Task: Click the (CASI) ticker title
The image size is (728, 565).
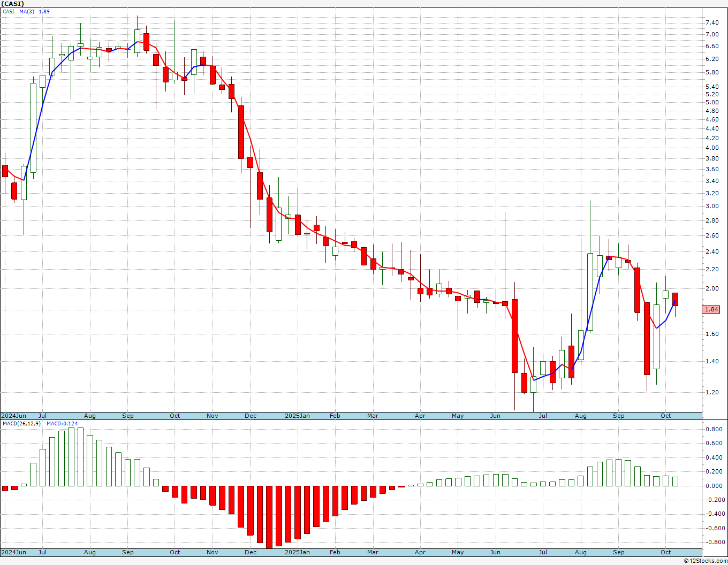Action: tap(12, 3)
